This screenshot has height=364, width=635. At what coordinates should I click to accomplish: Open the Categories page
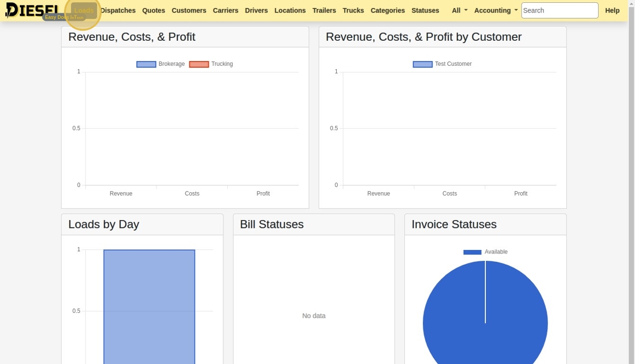388,11
